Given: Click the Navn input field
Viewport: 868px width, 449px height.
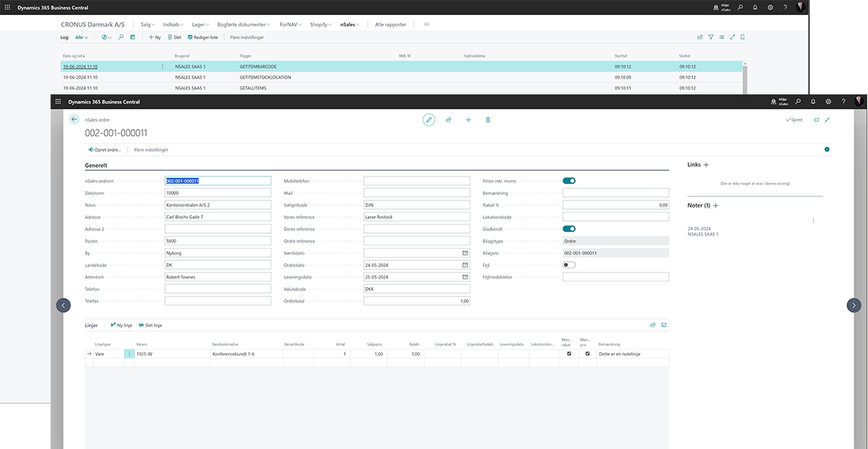Looking at the screenshot, I should (218, 205).
